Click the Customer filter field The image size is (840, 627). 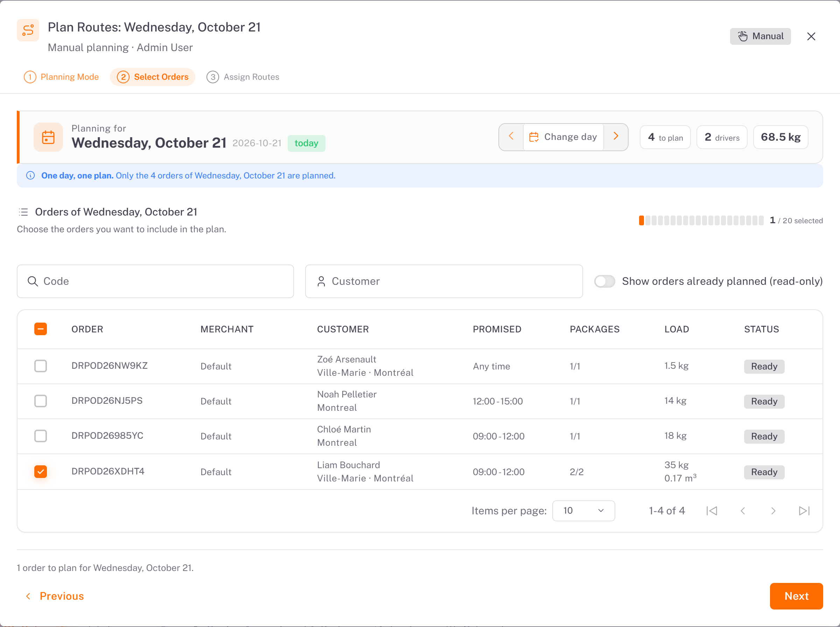click(x=444, y=281)
